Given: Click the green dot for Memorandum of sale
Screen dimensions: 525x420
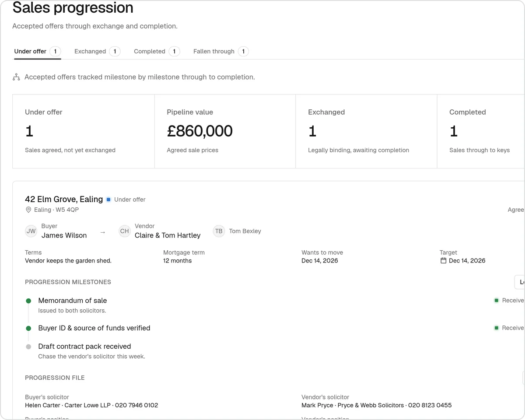Looking at the screenshot, I should tap(28, 301).
